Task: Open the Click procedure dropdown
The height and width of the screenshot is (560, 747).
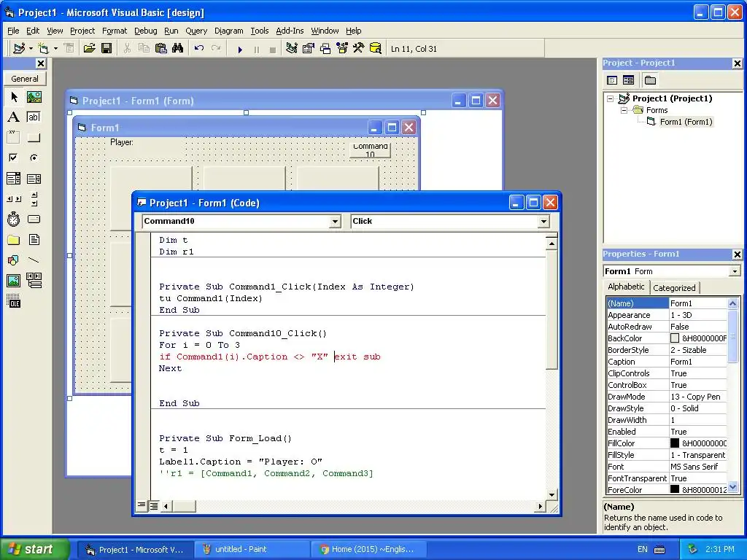Action: (x=543, y=222)
